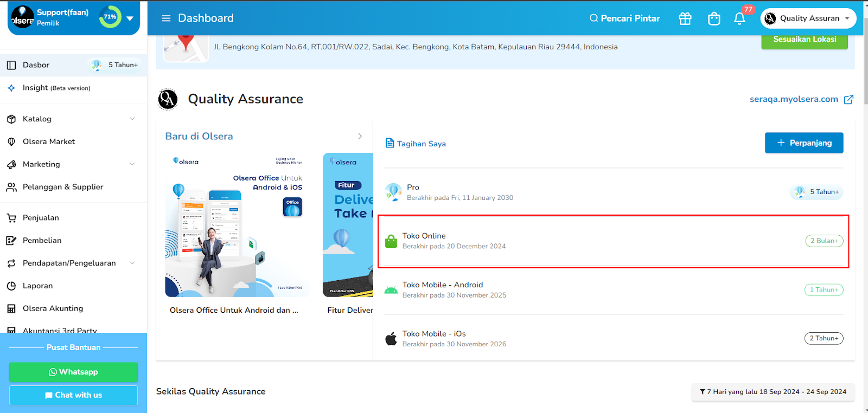Click the Dasbor sidebar icon
Viewport: 868px width, 413px height.
11,65
